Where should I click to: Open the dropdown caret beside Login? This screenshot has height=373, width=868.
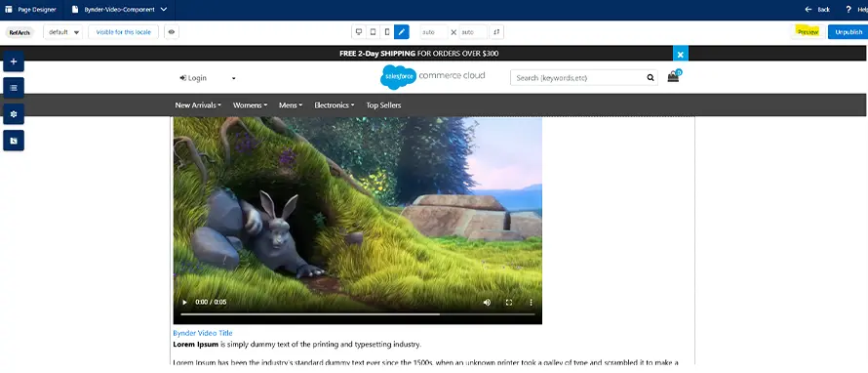coord(234,79)
